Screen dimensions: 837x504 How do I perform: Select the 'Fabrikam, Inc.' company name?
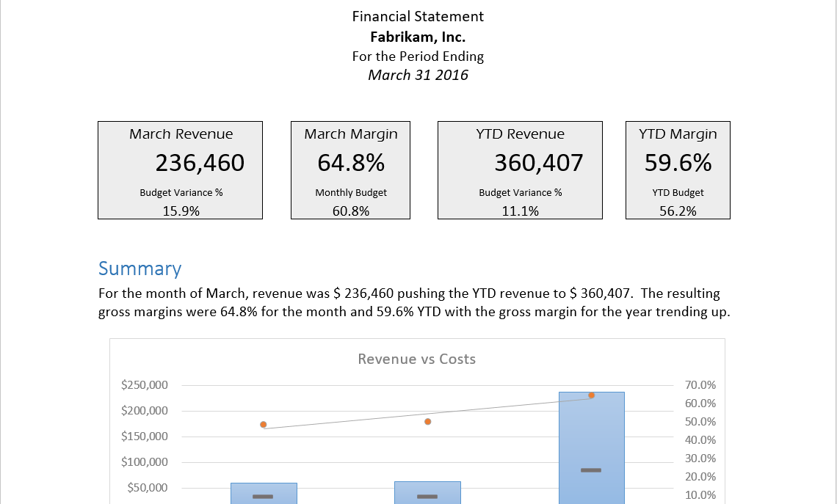[418, 37]
